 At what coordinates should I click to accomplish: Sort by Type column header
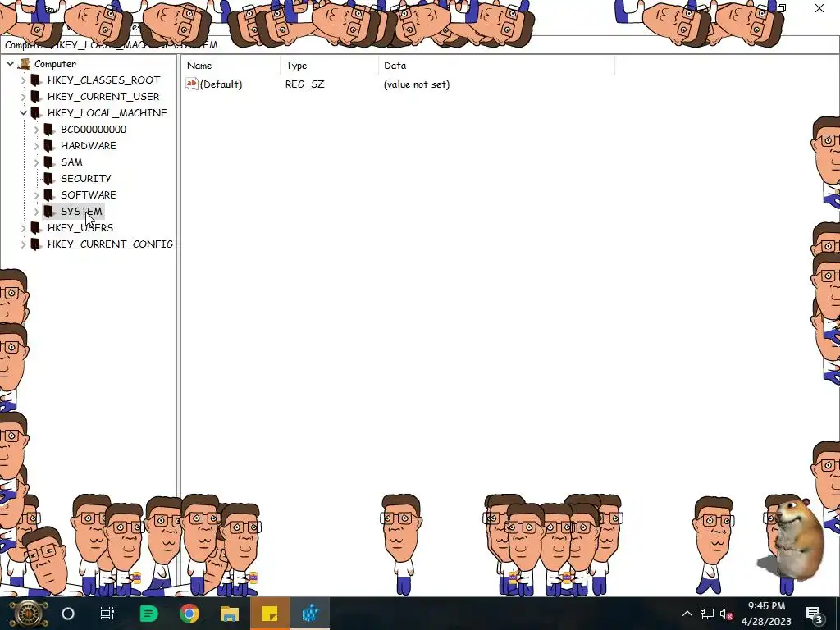[x=329, y=66]
